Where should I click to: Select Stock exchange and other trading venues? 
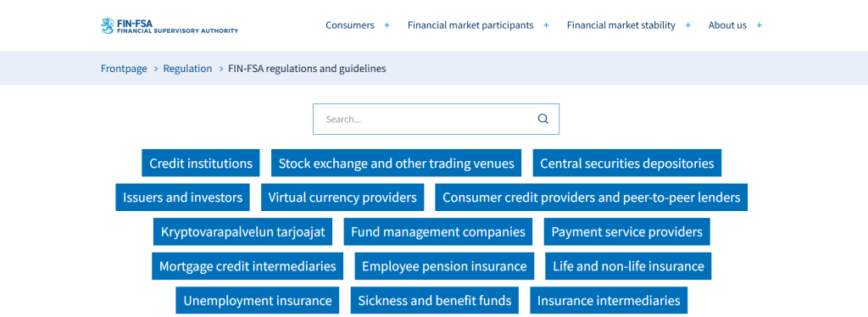(x=397, y=164)
